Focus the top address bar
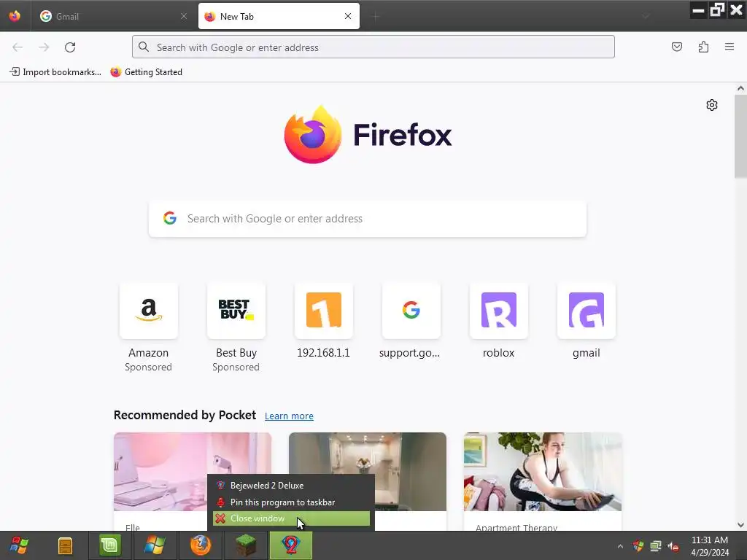Viewport: 747px width, 560px height. point(373,47)
